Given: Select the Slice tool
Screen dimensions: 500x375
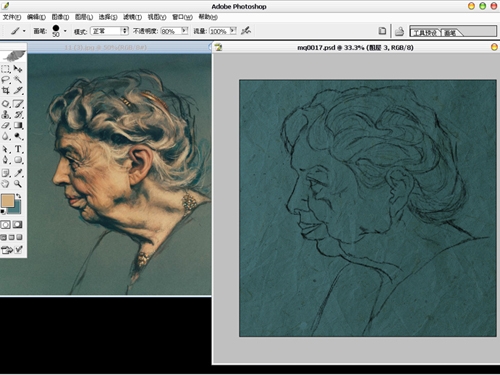Looking at the screenshot, I should pyautogui.click(x=18, y=90).
